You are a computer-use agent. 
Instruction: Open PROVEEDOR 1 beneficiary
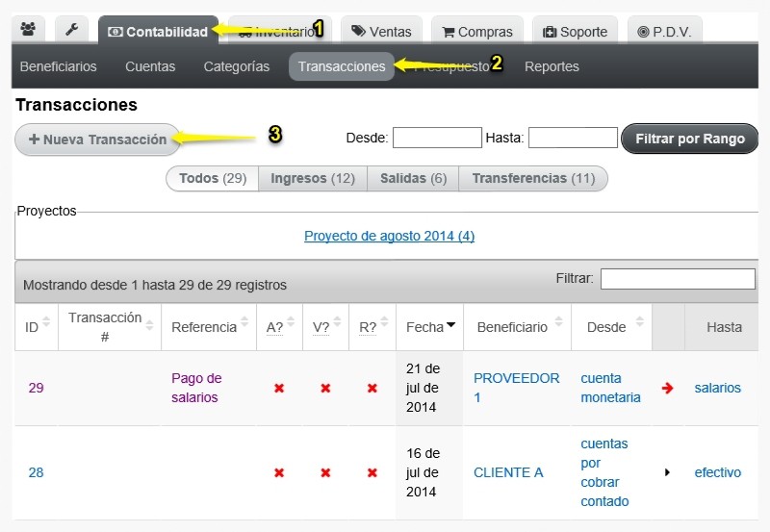(x=516, y=388)
